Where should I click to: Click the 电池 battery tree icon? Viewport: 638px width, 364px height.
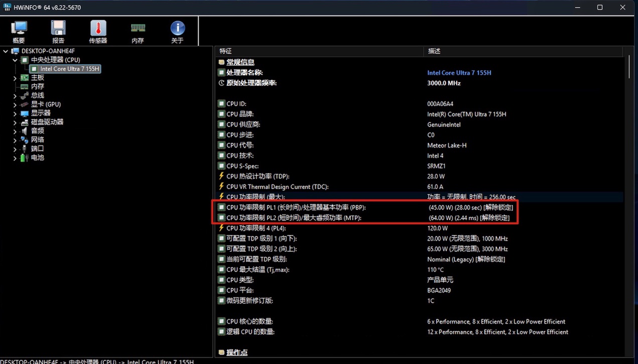point(25,157)
